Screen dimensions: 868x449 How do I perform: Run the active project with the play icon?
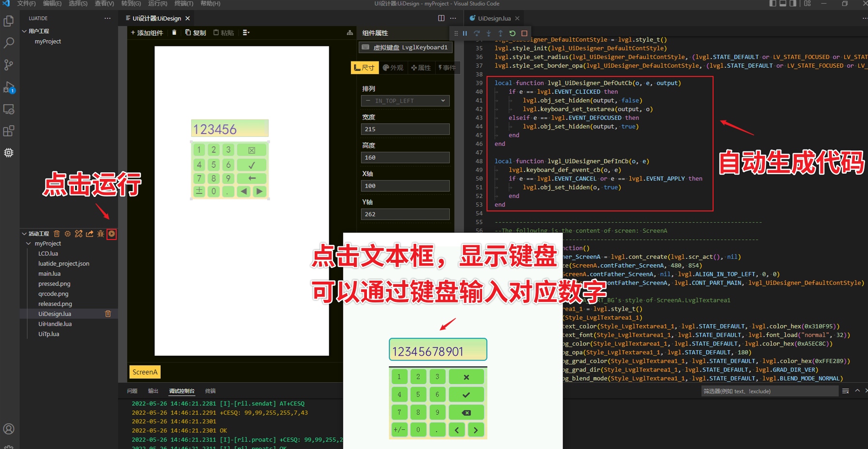tap(112, 234)
